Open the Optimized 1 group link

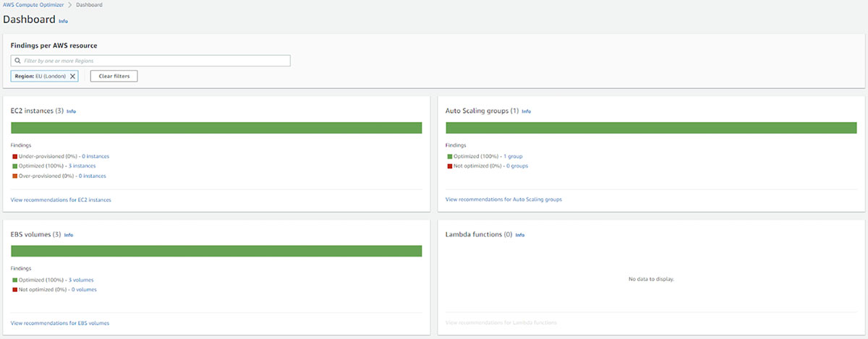coord(513,156)
